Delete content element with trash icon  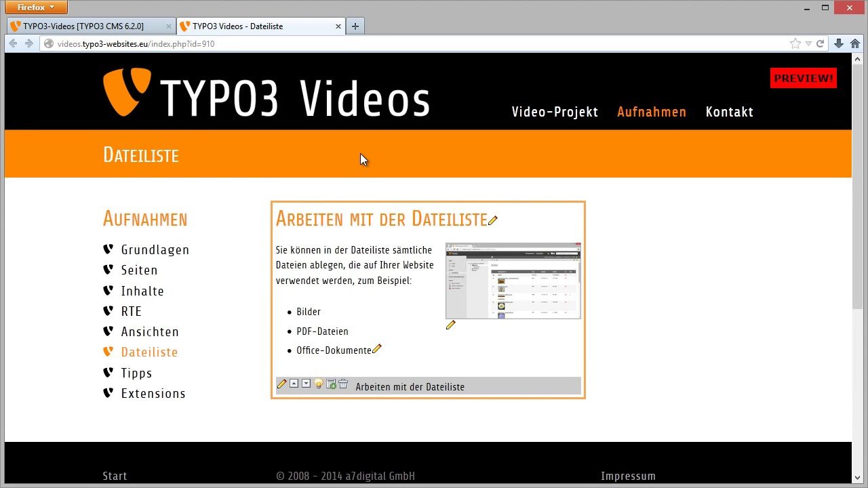(343, 384)
